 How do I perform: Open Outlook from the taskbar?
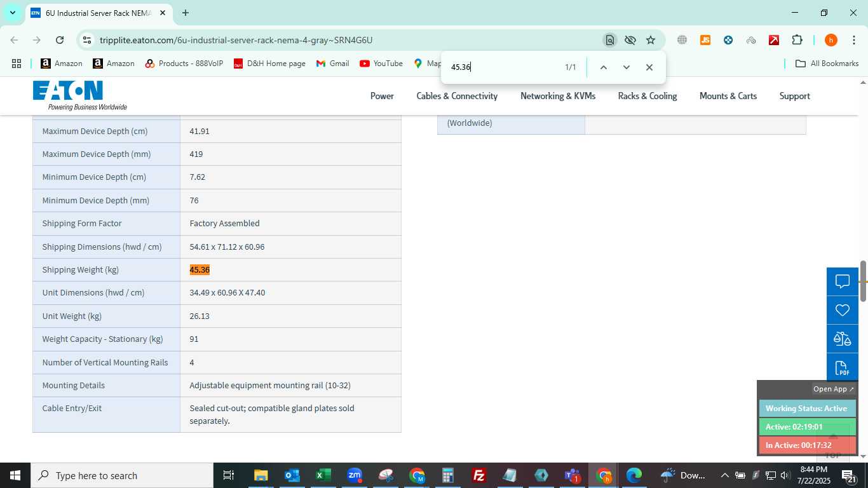point(292,475)
